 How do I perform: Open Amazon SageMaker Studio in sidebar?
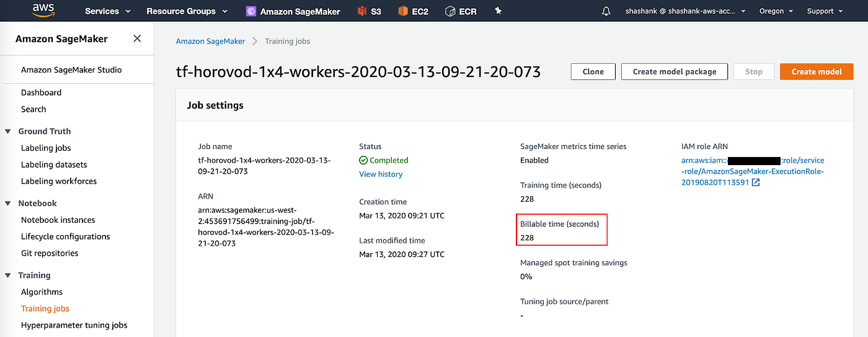pos(71,70)
